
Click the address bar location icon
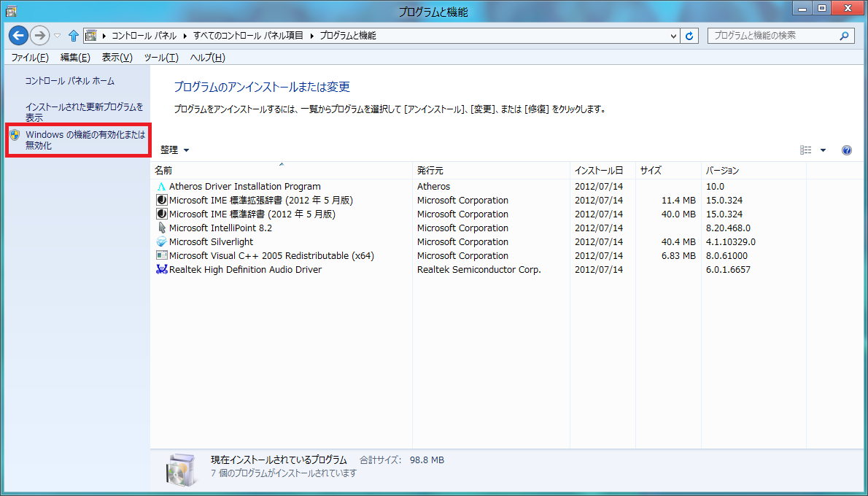(91, 36)
